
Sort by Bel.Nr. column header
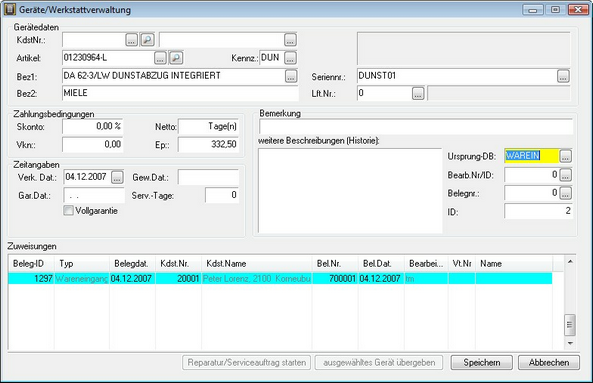[335, 264]
